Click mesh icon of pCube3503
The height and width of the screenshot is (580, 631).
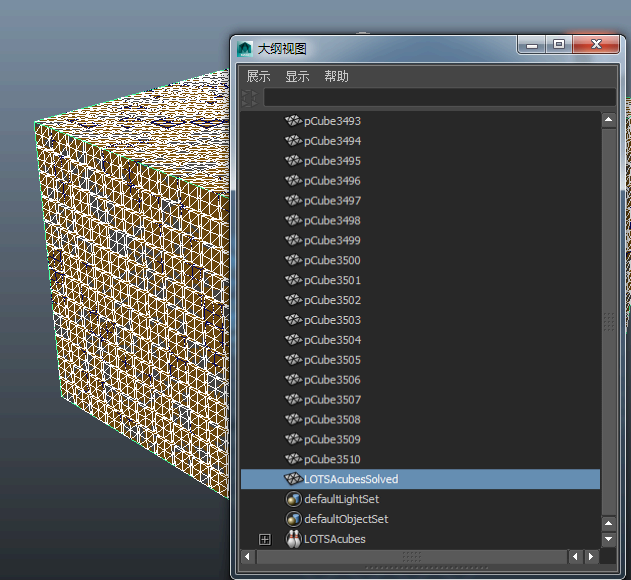(x=293, y=319)
